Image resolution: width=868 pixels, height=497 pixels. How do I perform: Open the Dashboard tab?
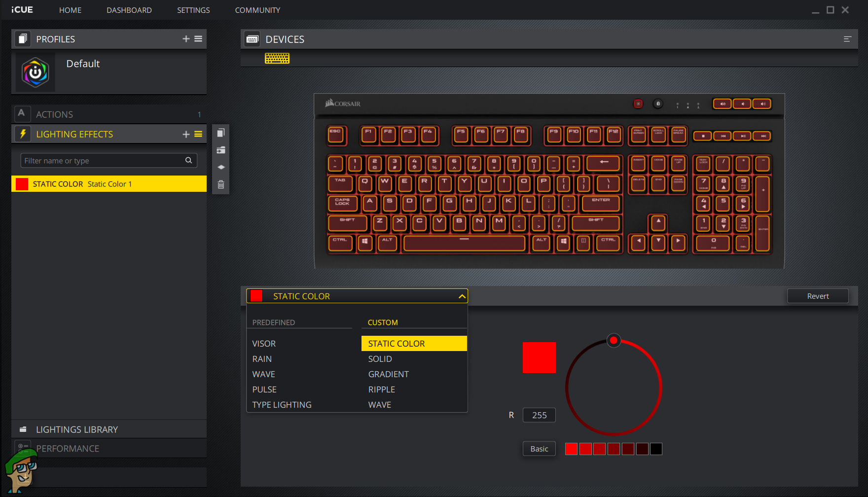click(x=129, y=10)
